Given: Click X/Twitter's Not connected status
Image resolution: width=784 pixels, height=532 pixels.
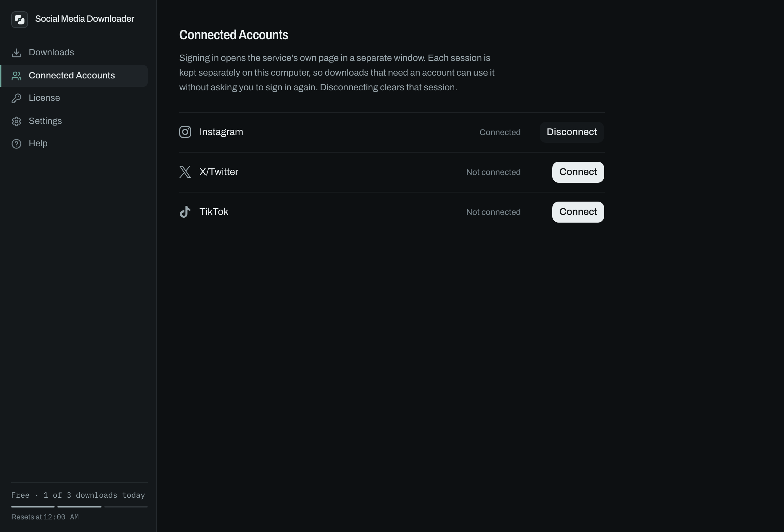Looking at the screenshot, I should coord(493,172).
